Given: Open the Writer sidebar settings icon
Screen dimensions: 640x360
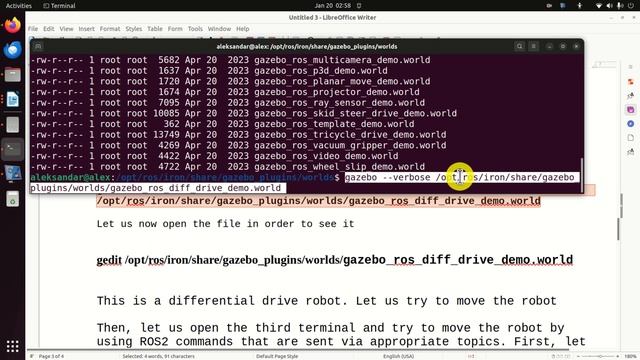Looking at the screenshot, I should [x=631, y=67].
